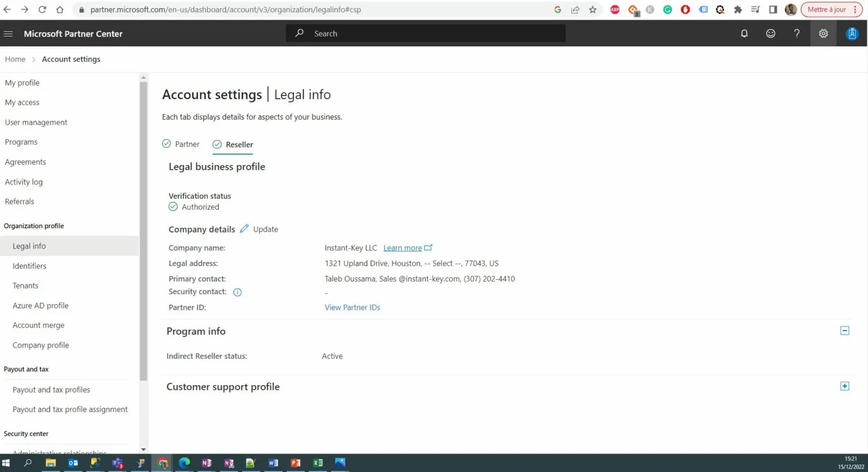868x472 pixels.
Task: Go to Home in breadcrumb
Action: tap(15, 59)
